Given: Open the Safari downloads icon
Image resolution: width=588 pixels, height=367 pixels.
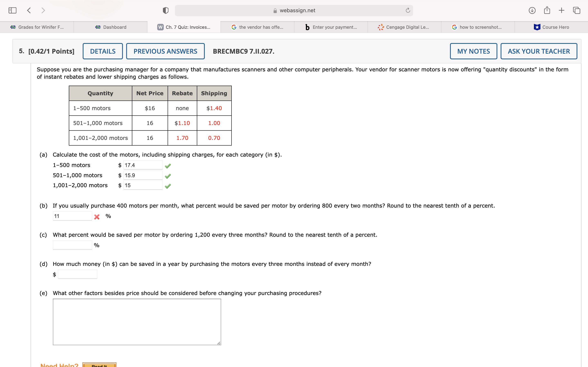Looking at the screenshot, I should click(x=532, y=10).
